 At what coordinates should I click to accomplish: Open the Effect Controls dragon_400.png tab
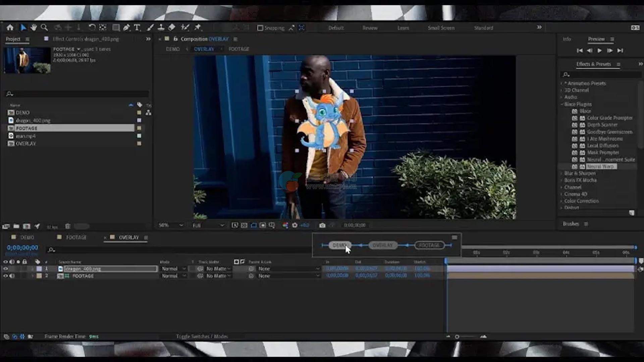pos(86,39)
